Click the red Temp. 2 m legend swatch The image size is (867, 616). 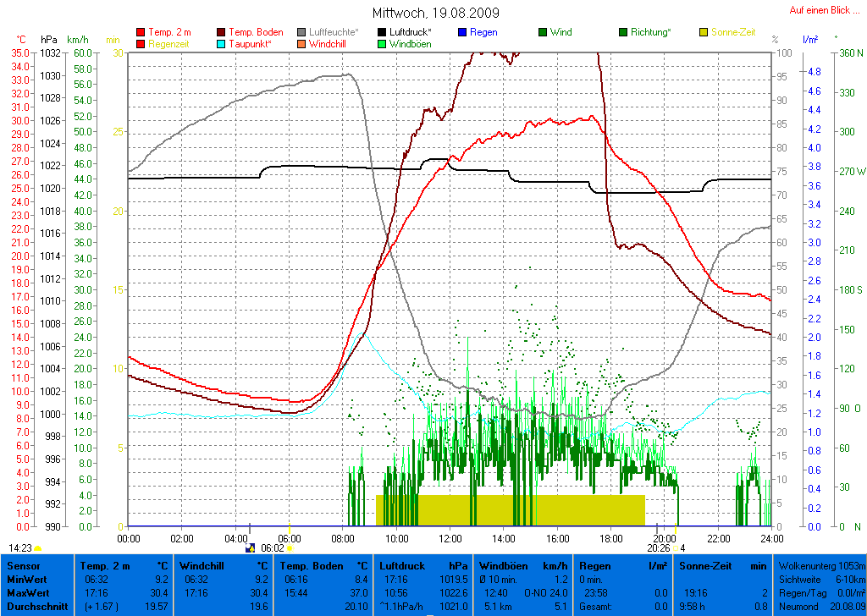coord(141,33)
